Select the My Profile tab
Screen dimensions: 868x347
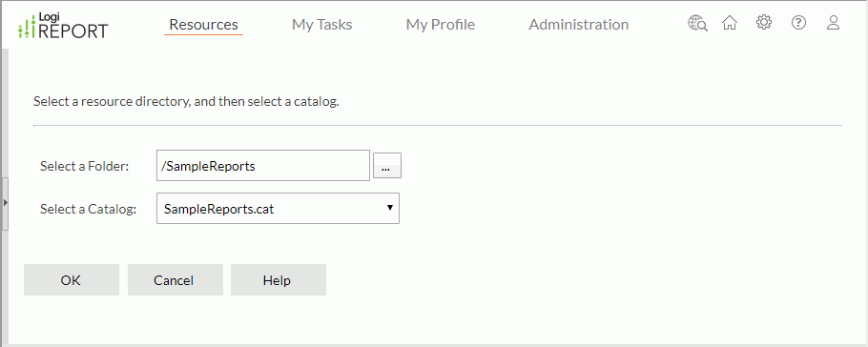441,25
